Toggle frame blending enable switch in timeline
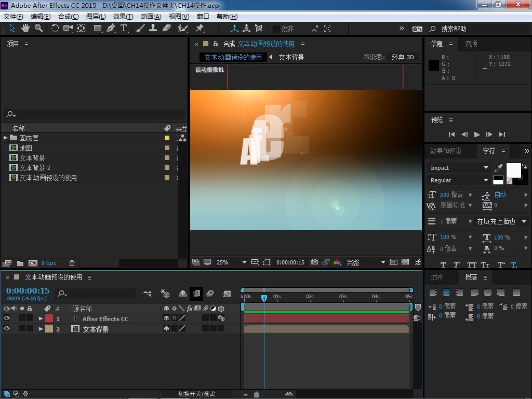The image size is (532, 399). tap(196, 294)
